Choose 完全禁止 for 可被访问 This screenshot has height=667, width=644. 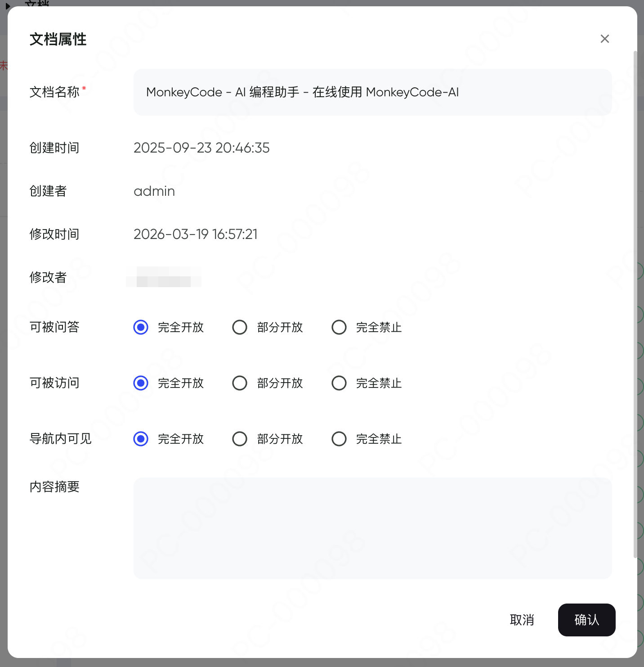pyautogui.click(x=339, y=383)
